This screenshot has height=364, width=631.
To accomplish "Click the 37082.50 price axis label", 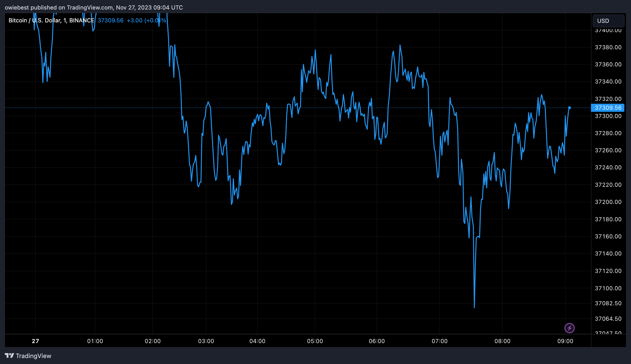I will pyautogui.click(x=608, y=303).
